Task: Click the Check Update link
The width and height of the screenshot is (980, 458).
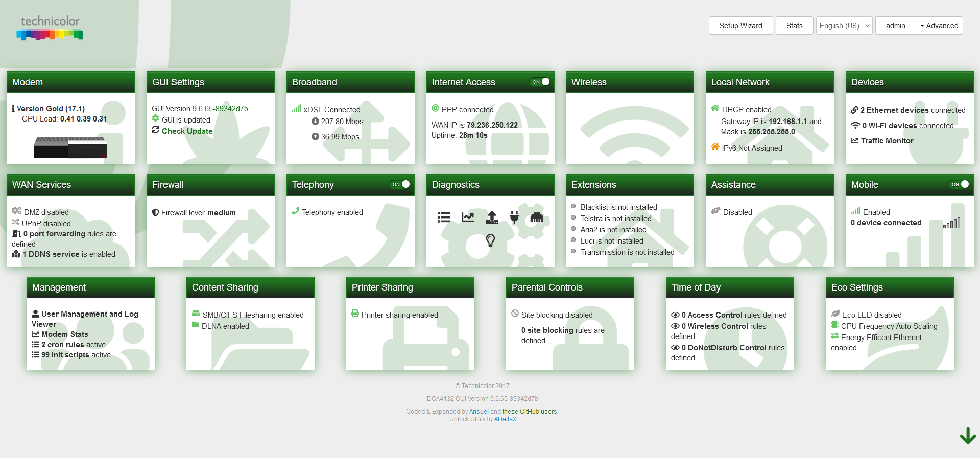Action: click(x=187, y=131)
